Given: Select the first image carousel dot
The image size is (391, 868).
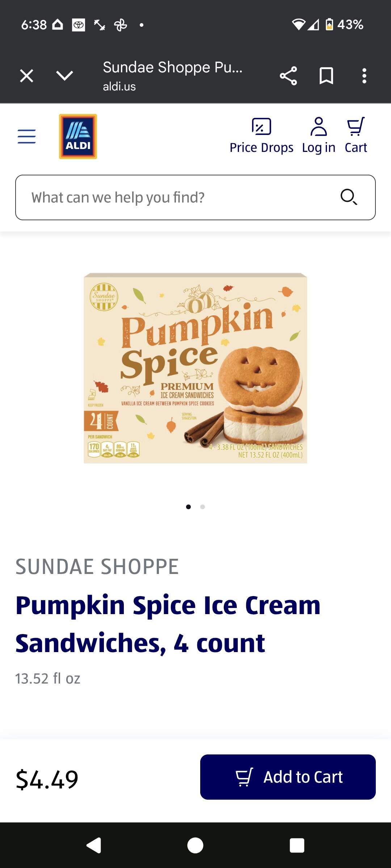Looking at the screenshot, I should pos(188,507).
